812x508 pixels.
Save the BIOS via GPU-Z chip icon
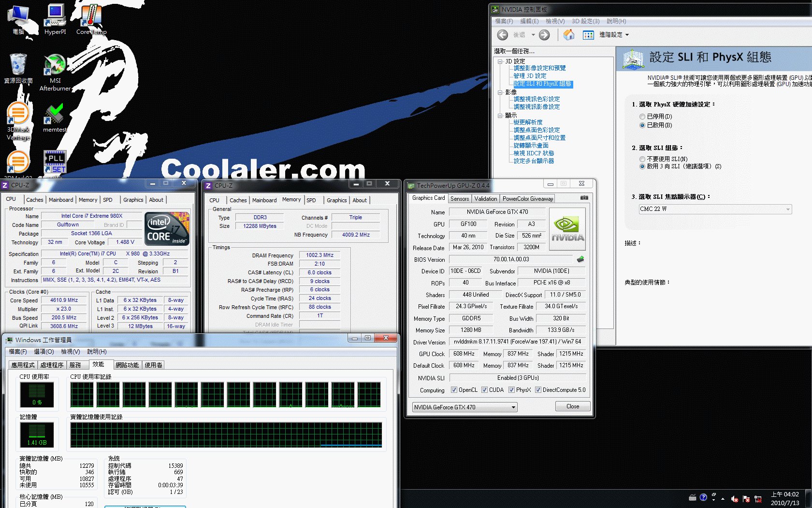click(x=580, y=259)
